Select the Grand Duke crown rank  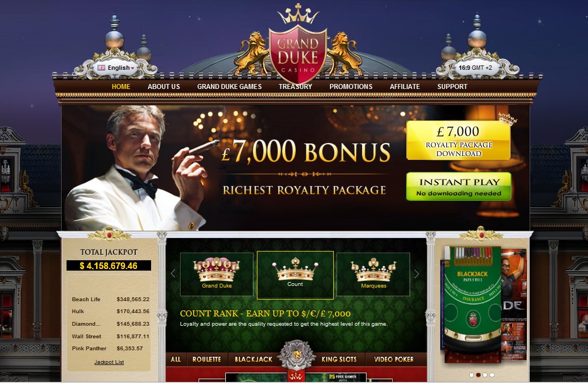click(217, 274)
